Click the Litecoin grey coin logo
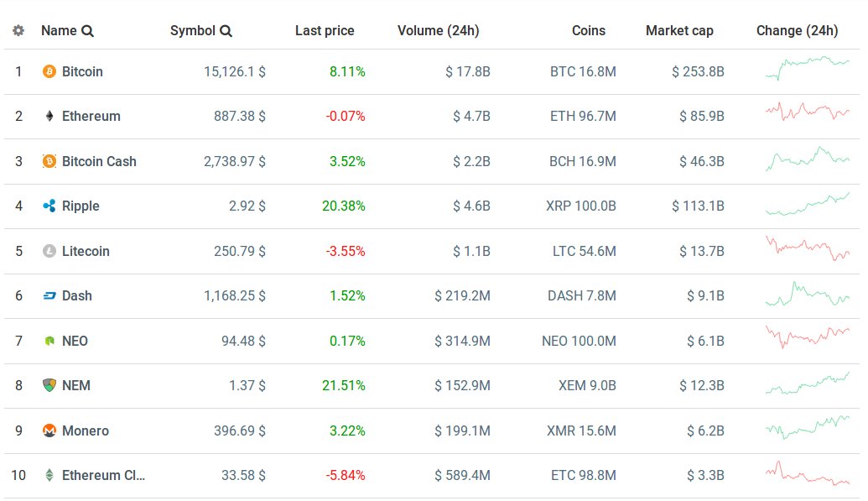The width and height of the screenshot is (868, 501). (x=49, y=251)
